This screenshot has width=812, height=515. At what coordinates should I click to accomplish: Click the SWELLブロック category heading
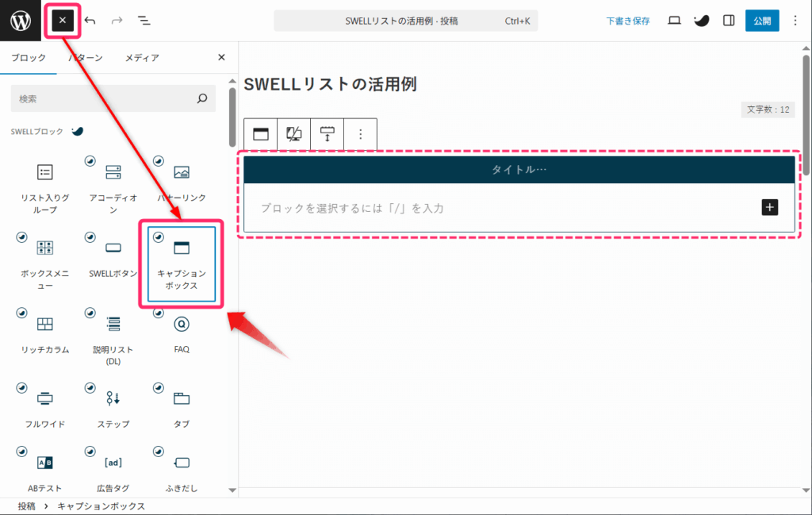(x=36, y=132)
